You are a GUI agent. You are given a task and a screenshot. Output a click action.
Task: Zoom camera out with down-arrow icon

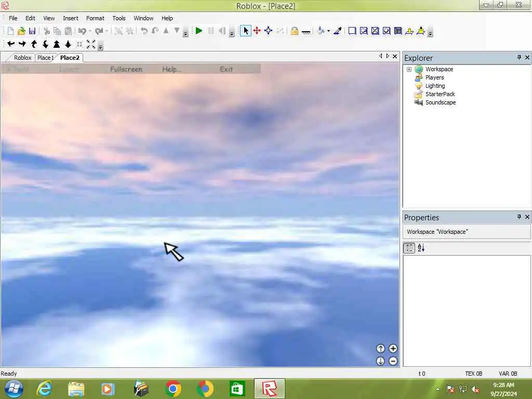coord(68,44)
